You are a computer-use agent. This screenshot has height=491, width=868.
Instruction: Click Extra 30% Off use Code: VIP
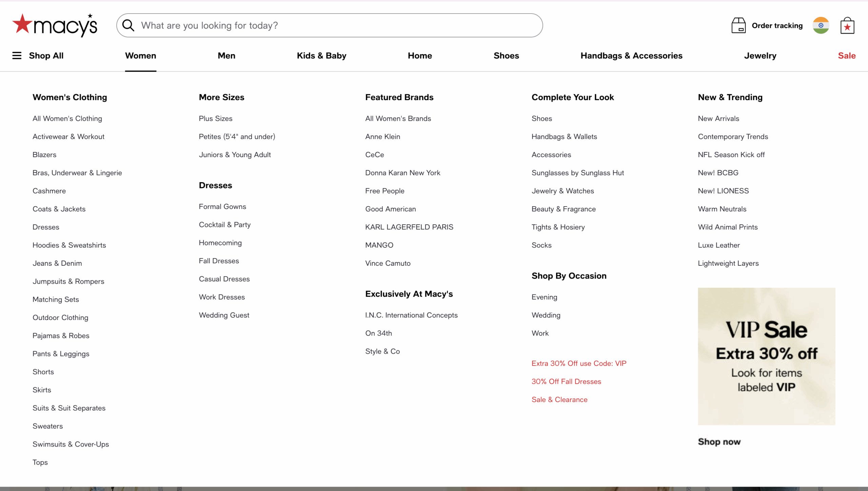pos(579,363)
